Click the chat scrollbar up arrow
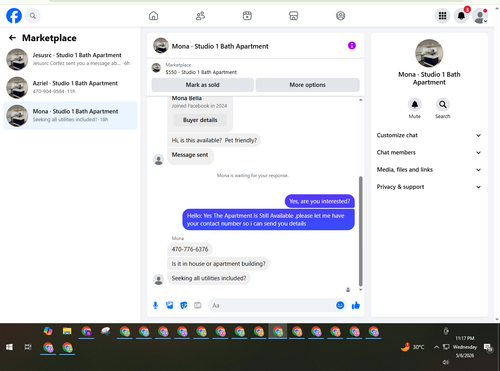This screenshot has width=500, height=371. point(360,100)
